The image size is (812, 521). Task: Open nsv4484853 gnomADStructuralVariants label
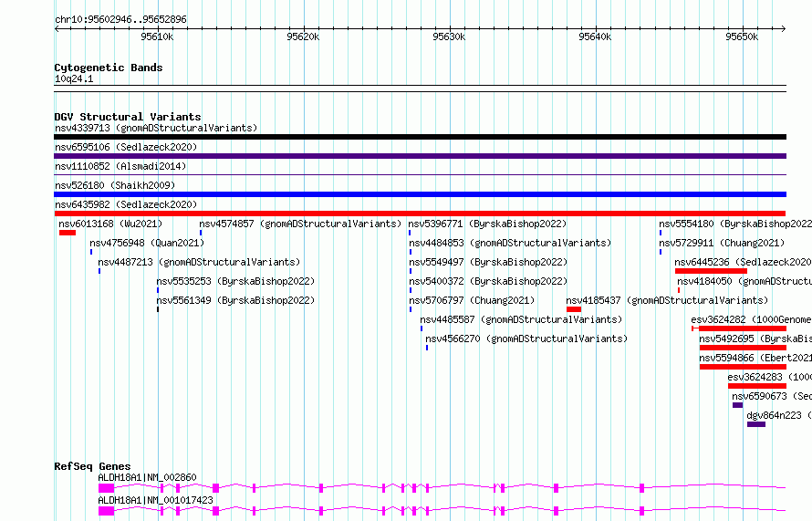pyautogui.click(x=510, y=243)
